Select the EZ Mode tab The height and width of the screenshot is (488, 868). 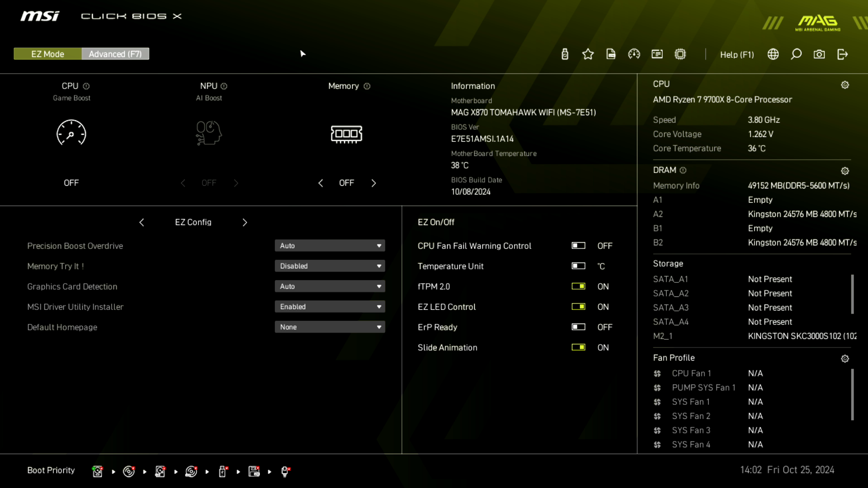click(x=47, y=54)
